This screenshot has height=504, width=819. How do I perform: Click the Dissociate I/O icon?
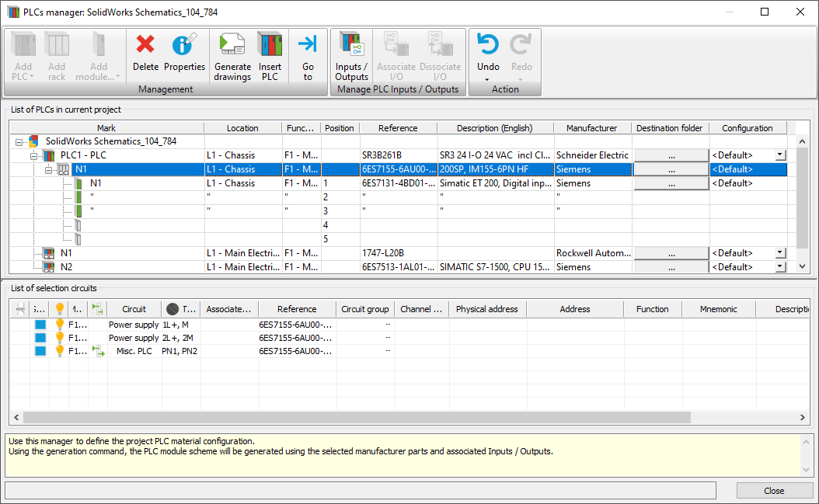[x=441, y=44]
